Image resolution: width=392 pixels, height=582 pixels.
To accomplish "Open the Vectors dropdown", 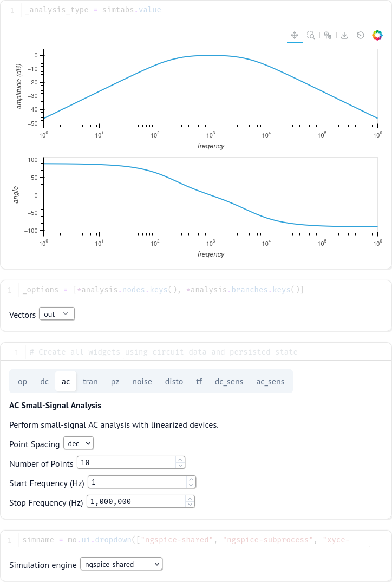I will 57,314.
